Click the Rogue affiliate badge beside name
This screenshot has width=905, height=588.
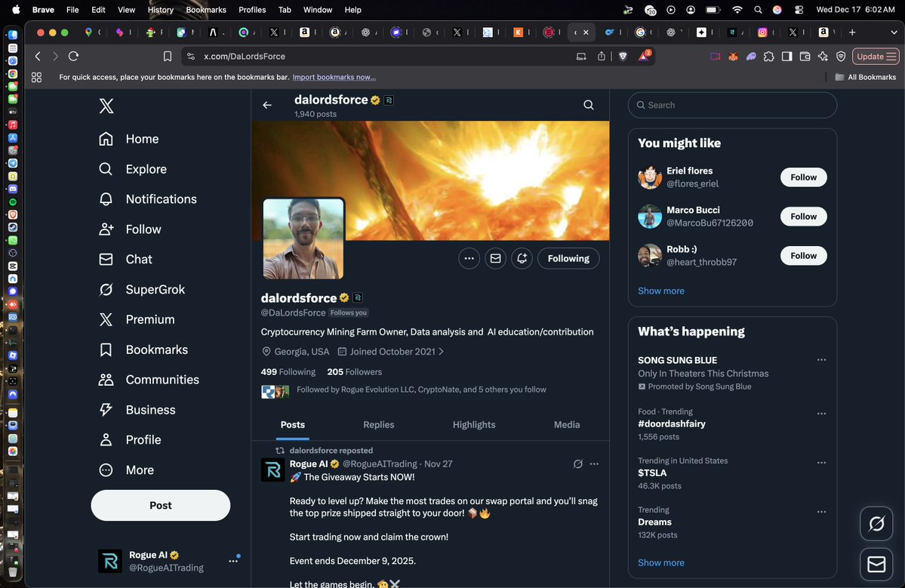[x=358, y=297]
